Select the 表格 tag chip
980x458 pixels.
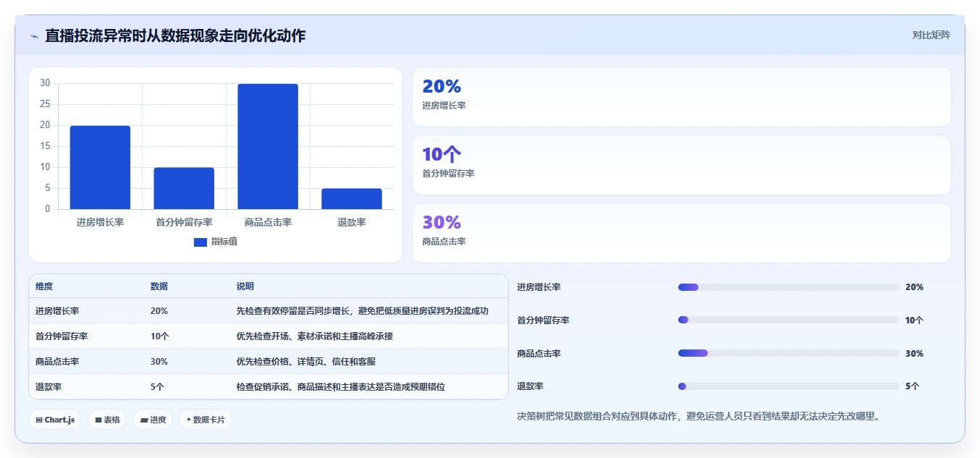click(107, 420)
